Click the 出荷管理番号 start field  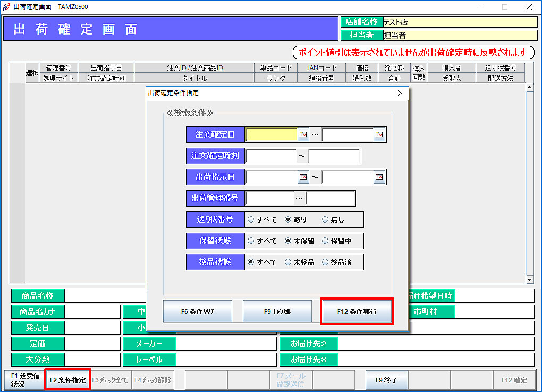coord(269,199)
